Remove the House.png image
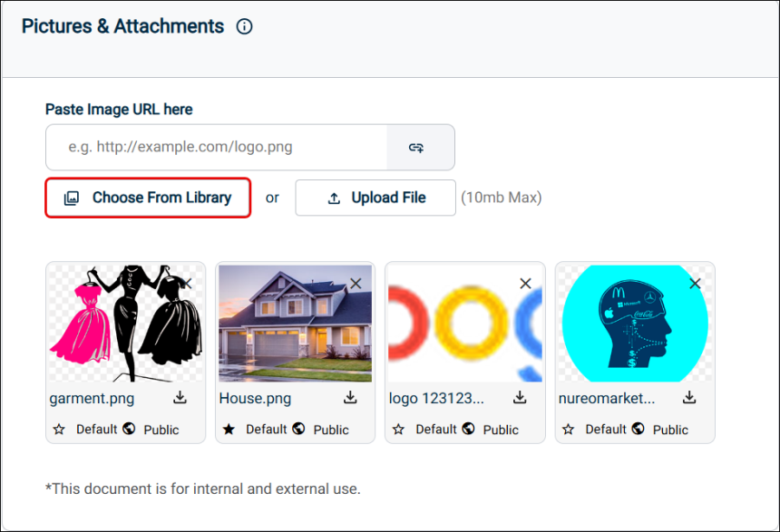This screenshot has height=532, width=780. pyautogui.click(x=356, y=284)
